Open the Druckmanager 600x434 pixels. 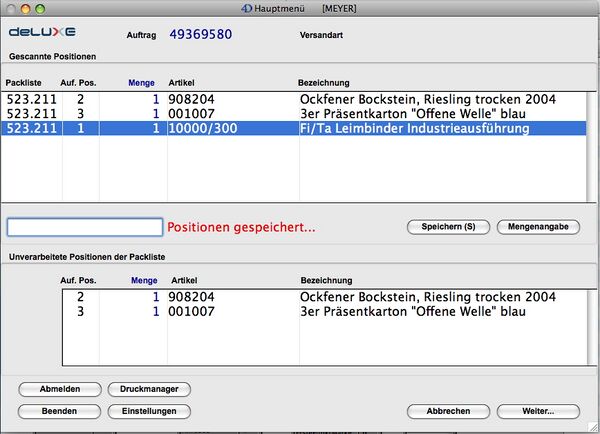tap(148, 389)
